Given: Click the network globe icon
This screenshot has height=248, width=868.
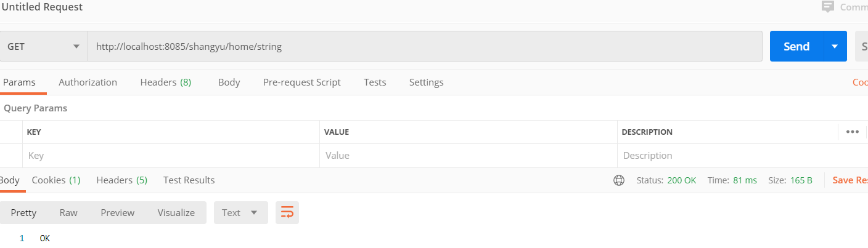Looking at the screenshot, I should pyautogui.click(x=619, y=180).
